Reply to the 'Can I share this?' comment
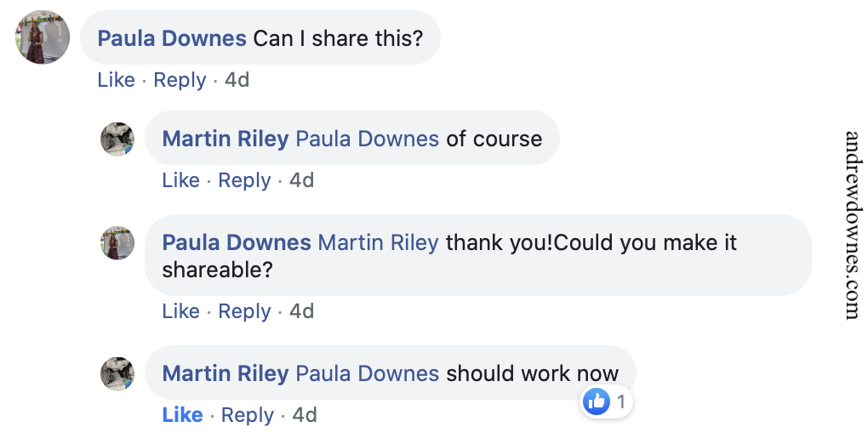The image size is (868, 444). point(180,80)
